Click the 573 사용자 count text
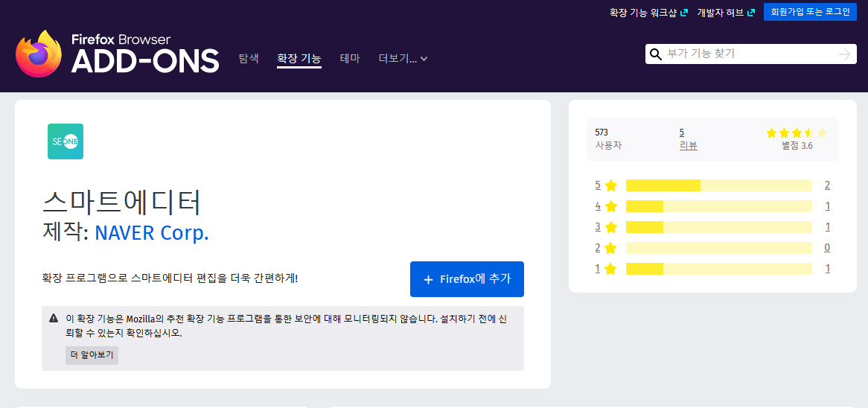The image size is (868, 408). pos(608,139)
